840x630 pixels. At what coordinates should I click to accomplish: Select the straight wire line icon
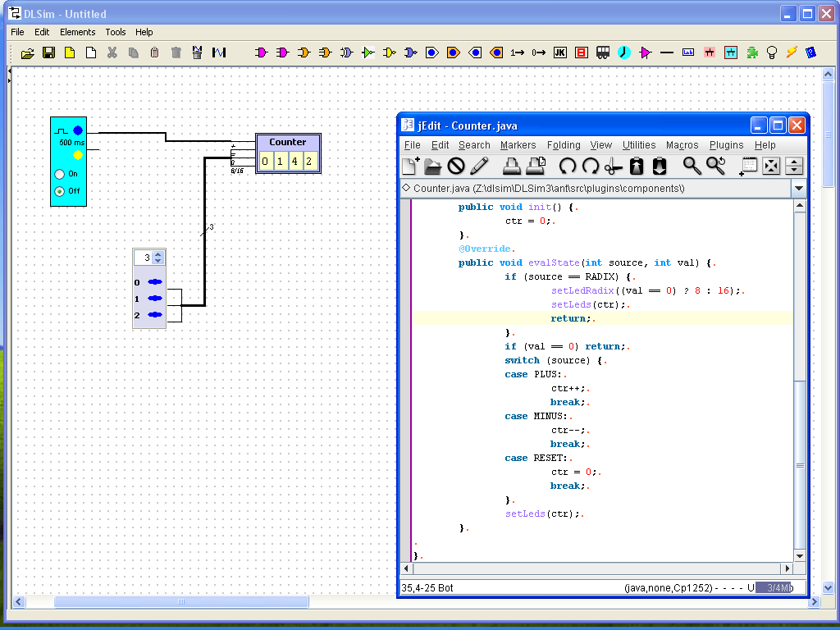point(666,52)
